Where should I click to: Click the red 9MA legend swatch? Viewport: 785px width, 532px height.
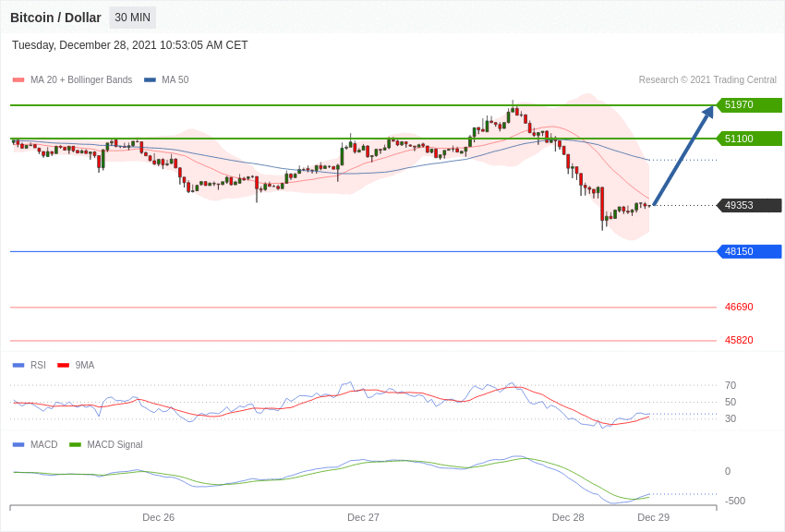(64, 366)
